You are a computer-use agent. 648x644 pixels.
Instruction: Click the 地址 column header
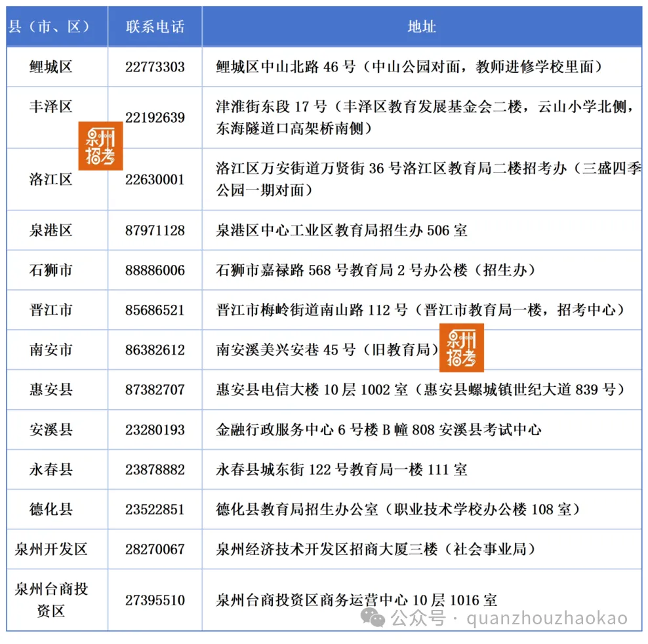point(422,27)
